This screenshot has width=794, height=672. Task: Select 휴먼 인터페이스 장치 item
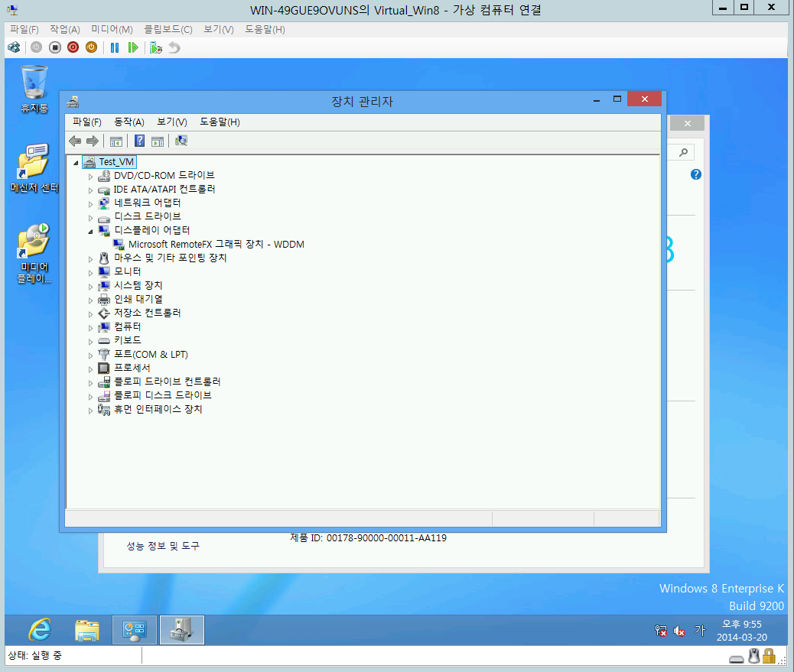pos(158,409)
